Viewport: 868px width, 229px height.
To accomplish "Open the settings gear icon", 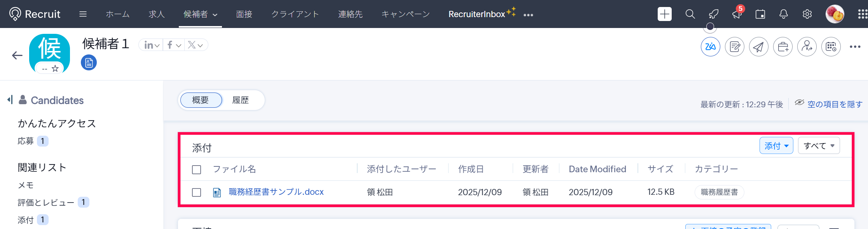I will pos(807,14).
